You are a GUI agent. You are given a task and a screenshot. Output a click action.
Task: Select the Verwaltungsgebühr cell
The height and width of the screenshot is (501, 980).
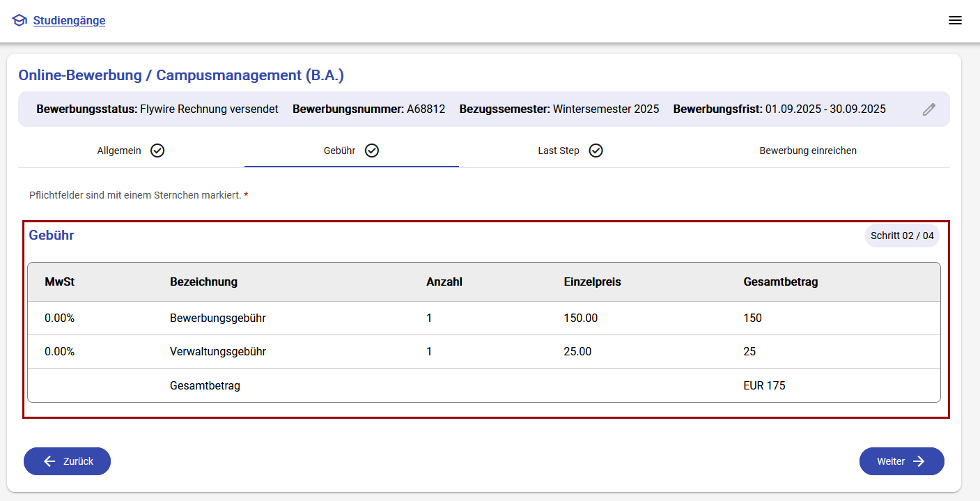[218, 352]
